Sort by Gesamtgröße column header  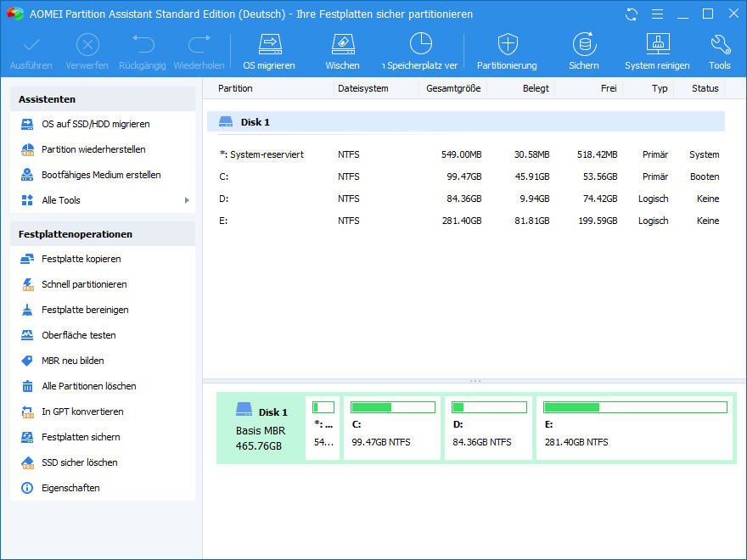tap(452, 88)
